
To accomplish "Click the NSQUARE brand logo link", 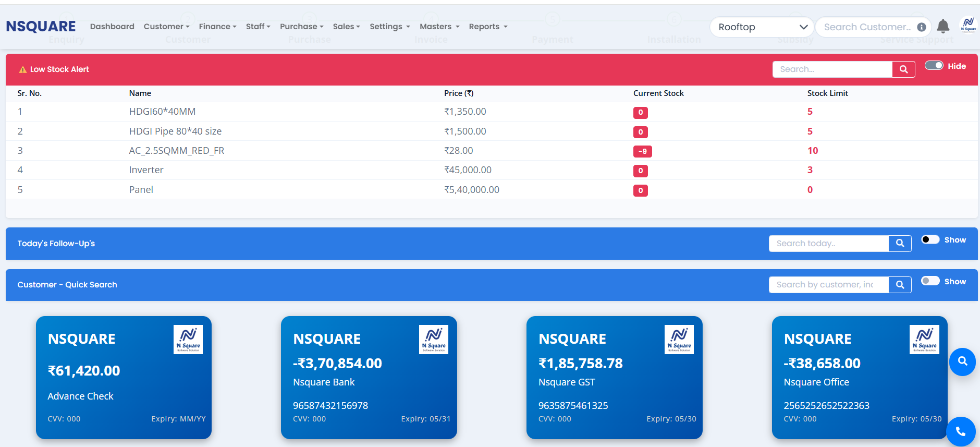I will click(x=41, y=27).
